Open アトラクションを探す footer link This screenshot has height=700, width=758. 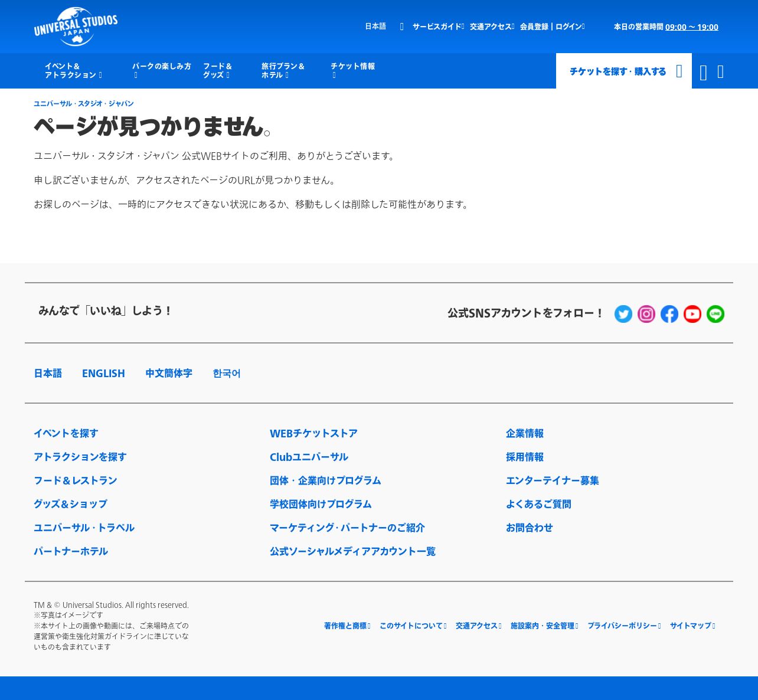[80, 457]
